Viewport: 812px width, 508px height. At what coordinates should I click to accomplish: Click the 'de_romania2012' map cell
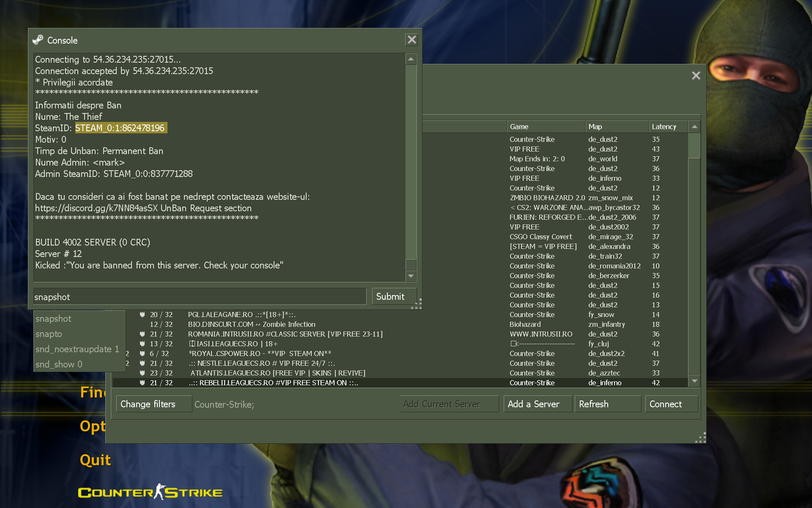click(x=614, y=266)
